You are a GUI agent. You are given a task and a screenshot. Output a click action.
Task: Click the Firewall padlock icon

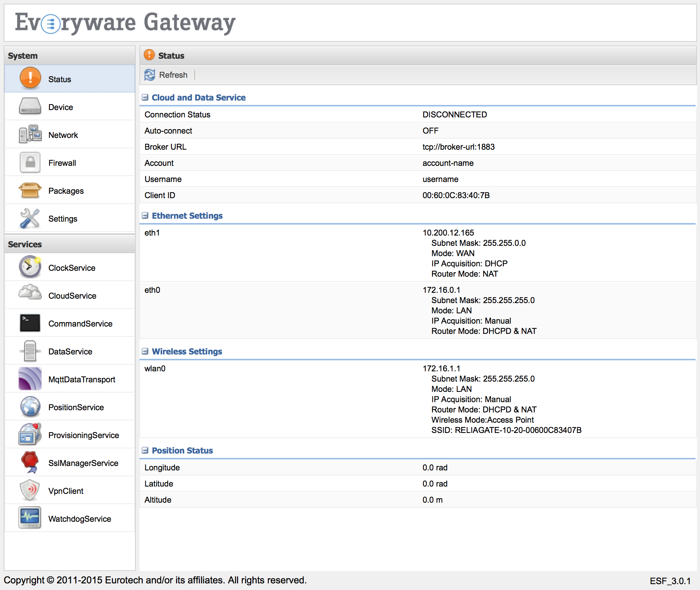[30, 163]
